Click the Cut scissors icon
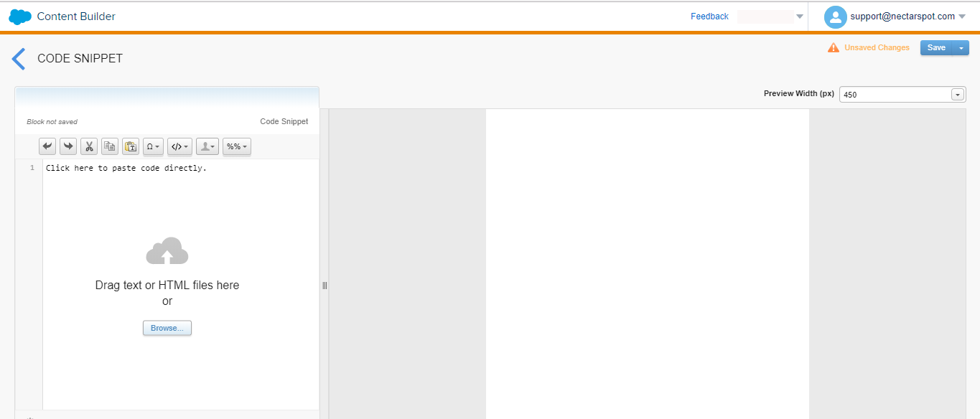The width and height of the screenshot is (980, 419). pos(89,146)
